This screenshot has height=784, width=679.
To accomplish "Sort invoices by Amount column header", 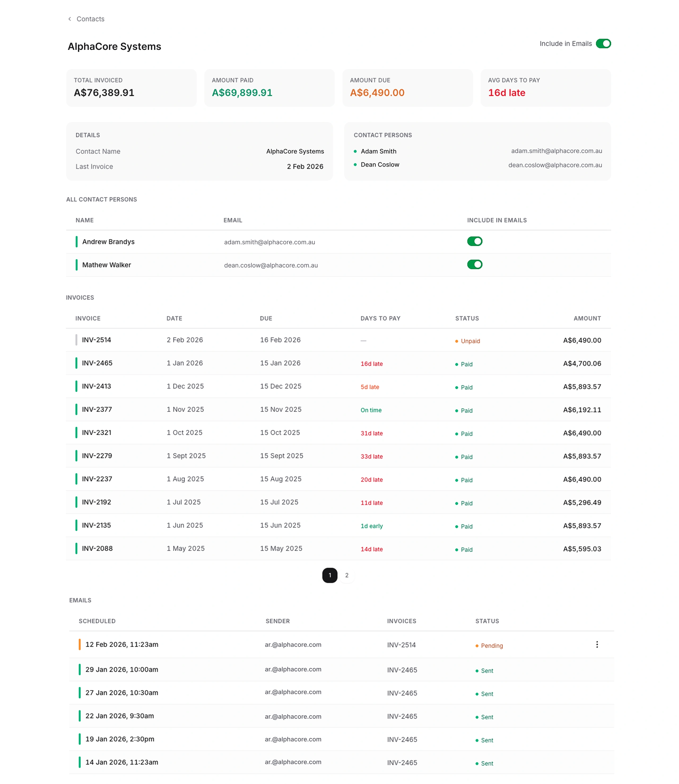I will [587, 318].
